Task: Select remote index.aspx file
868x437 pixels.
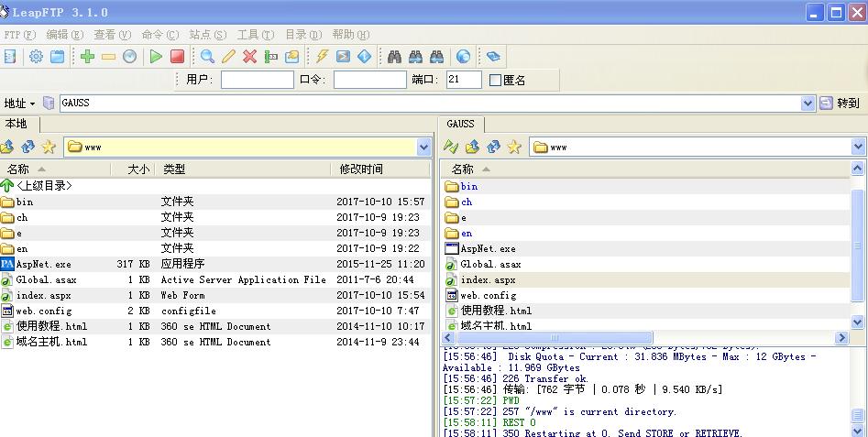Action: (646, 280)
